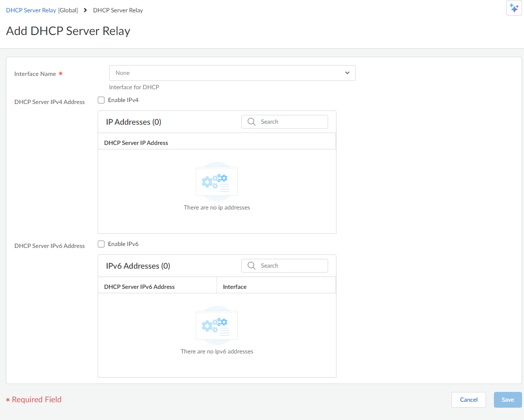Click the magnifier icon in IP Addresses search
Screen dimensions: 524x420
(x=251, y=122)
